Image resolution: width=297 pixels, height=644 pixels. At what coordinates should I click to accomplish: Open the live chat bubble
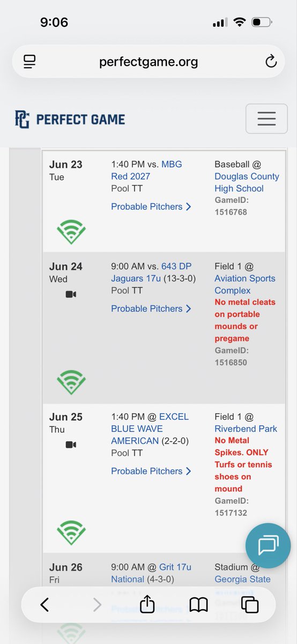pyautogui.click(x=268, y=546)
